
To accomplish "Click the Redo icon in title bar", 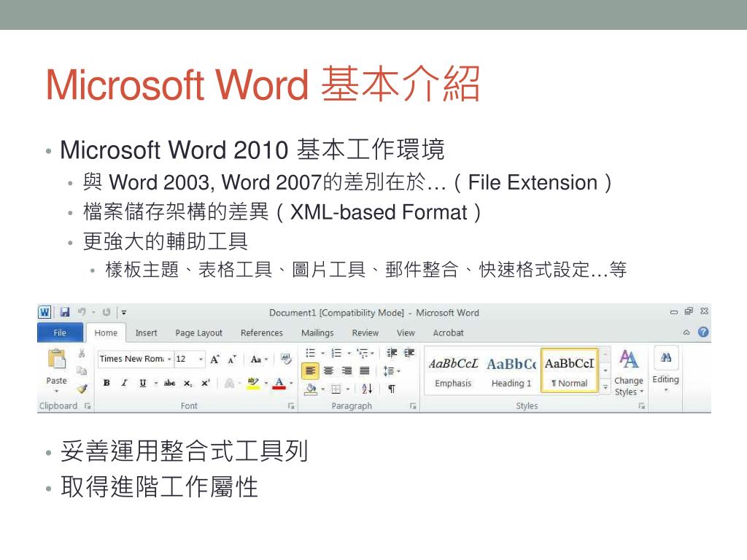I will [x=107, y=312].
